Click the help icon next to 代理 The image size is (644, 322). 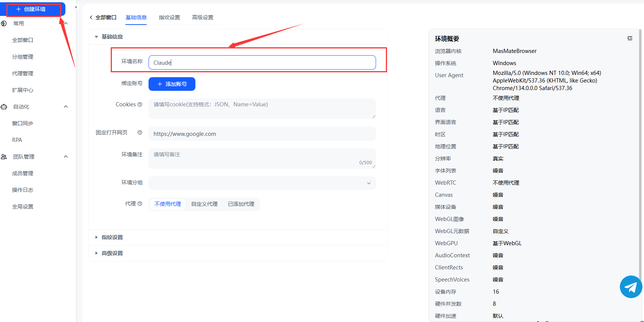pos(140,204)
